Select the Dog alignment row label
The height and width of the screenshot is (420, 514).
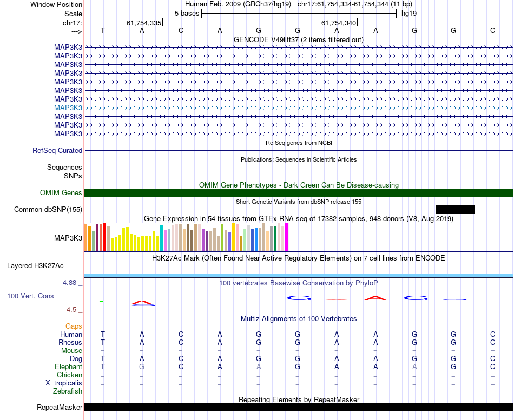tap(76, 359)
